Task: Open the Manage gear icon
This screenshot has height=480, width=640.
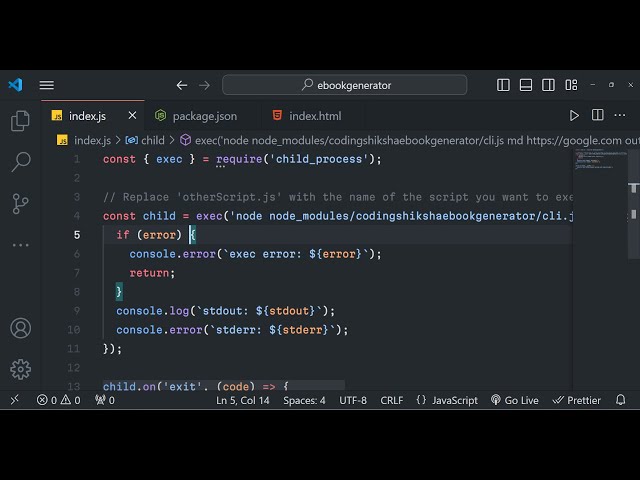Action: [x=20, y=369]
